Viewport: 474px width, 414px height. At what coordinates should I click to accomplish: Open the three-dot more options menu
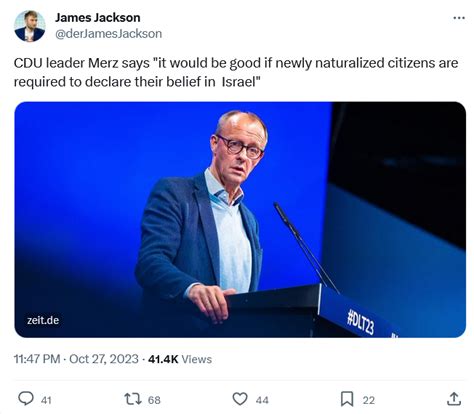point(459,18)
